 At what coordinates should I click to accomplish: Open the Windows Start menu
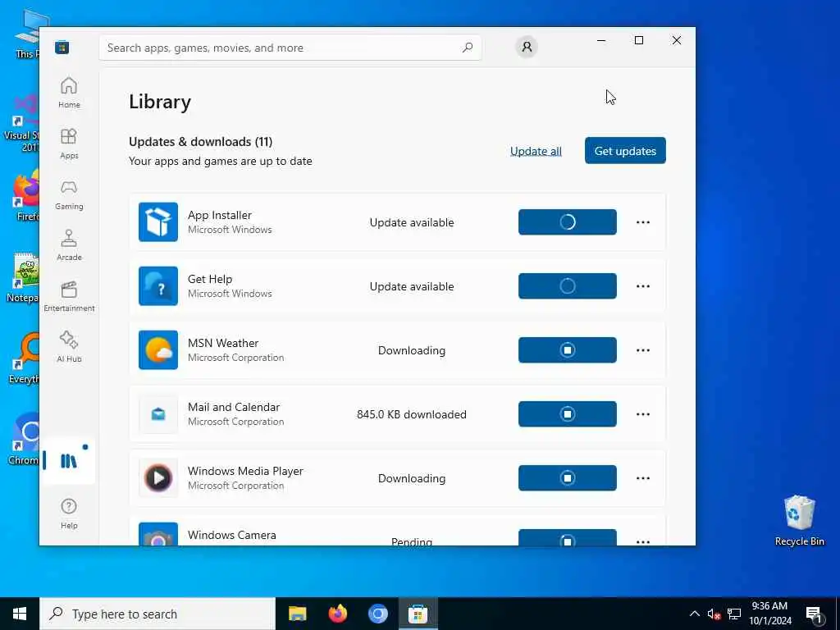pyautogui.click(x=20, y=614)
